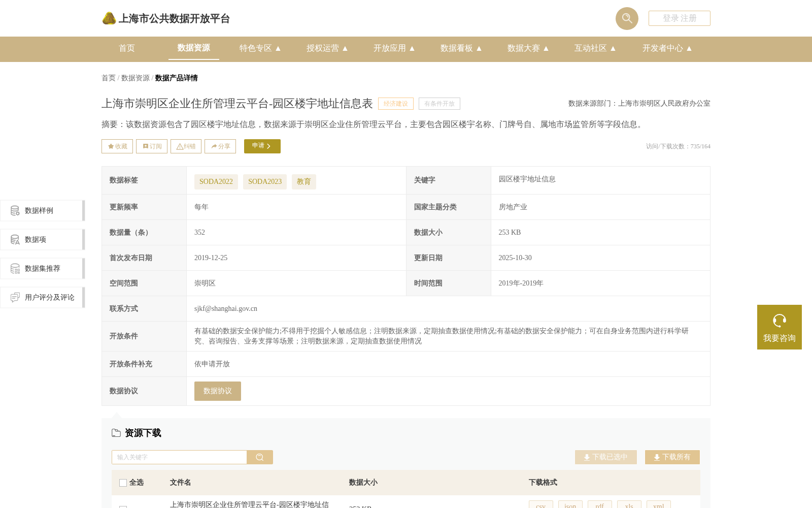Click the keyword value 园区楼宇地址信息
Screen dimensions: 812x508
click(x=527, y=179)
